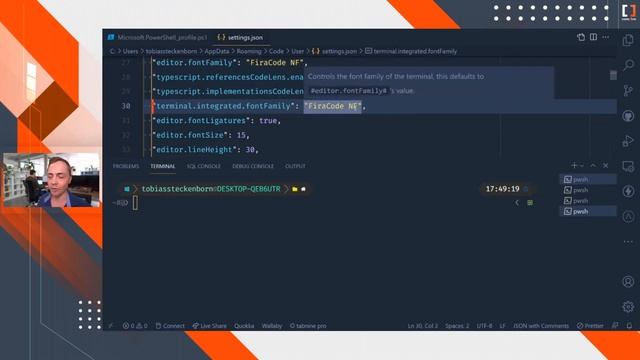Open the terminal launch profile dropdown arrow
The height and width of the screenshot is (360, 640).
tap(582, 166)
